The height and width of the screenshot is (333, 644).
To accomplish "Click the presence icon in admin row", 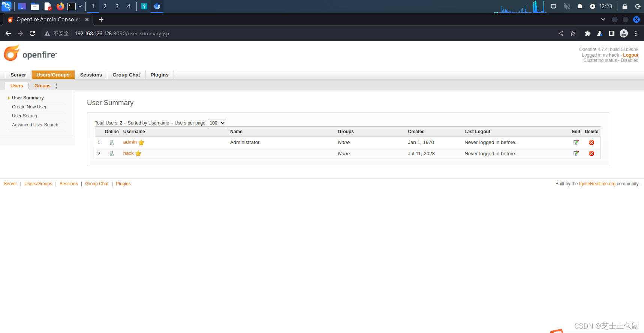I will pyautogui.click(x=112, y=142).
